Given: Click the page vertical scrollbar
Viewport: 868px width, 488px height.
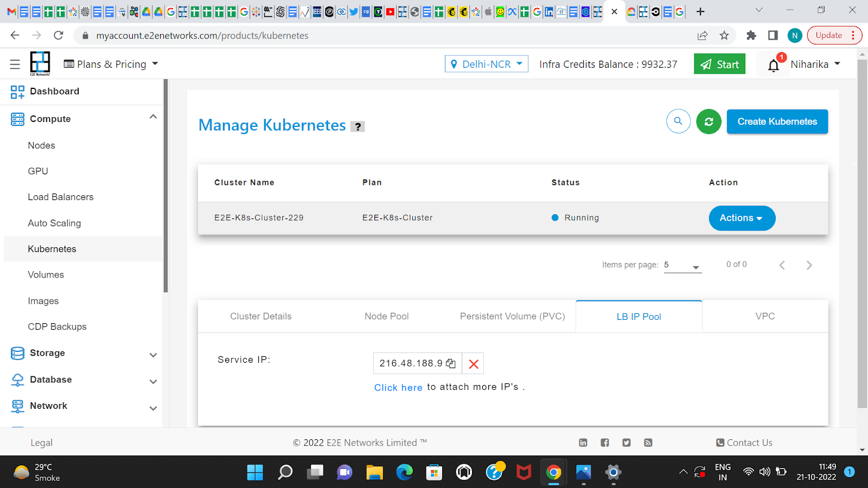Looking at the screenshot, I should (x=862, y=233).
